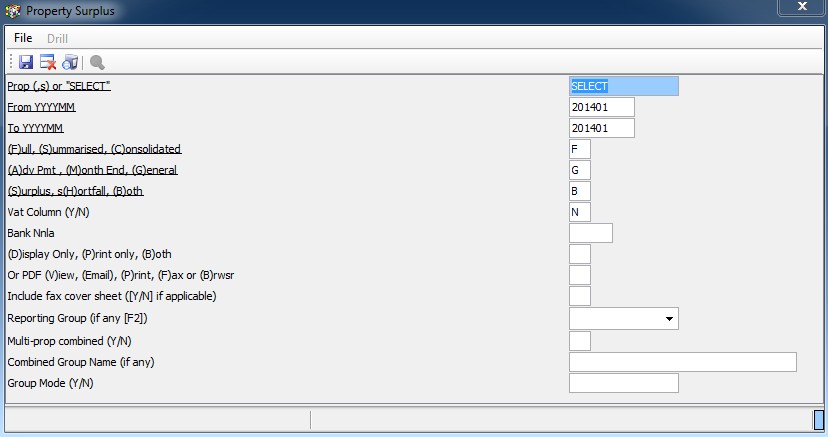Image resolution: width=828 pixels, height=437 pixels.
Task: Select the Full, Summarised, Consolidated field
Action: pos(579,150)
